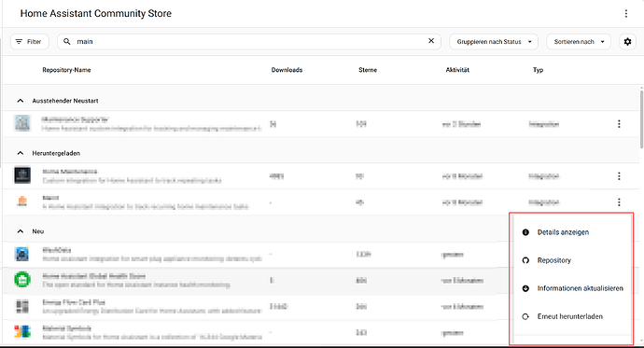The image size is (644, 348).
Task: Open table settings via the gear icon
Action: coord(627,42)
